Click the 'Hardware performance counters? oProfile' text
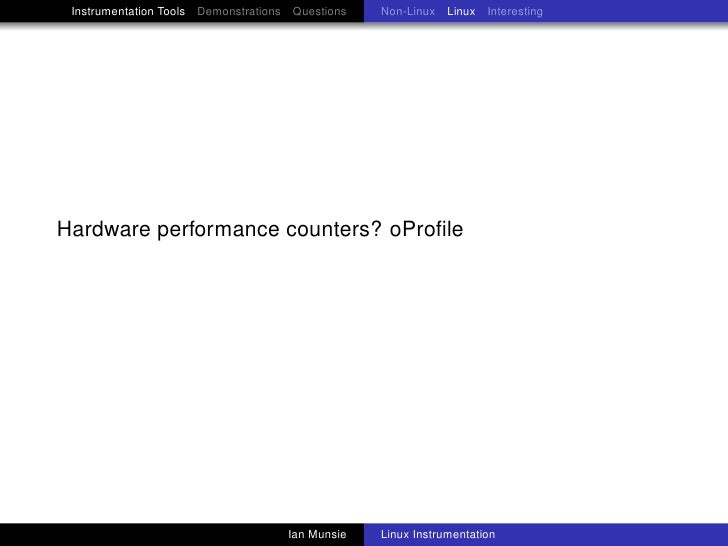728x546 pixels. point(260,229)
